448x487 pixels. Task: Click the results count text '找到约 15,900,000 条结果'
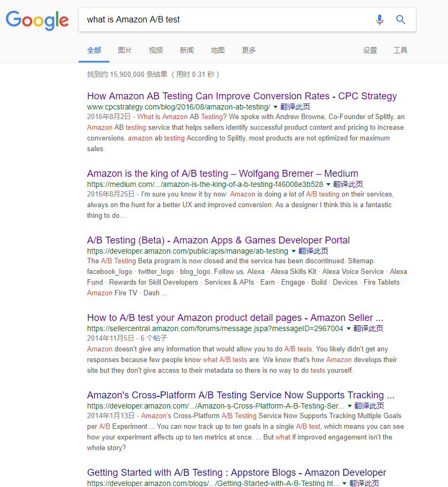point(127,75)
